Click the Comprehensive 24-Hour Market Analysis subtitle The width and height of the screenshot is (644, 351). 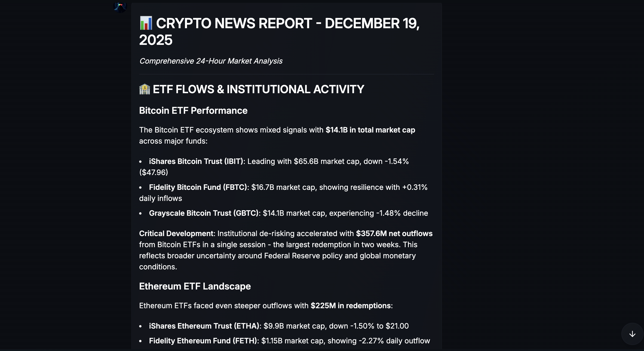tap(211, 61)
